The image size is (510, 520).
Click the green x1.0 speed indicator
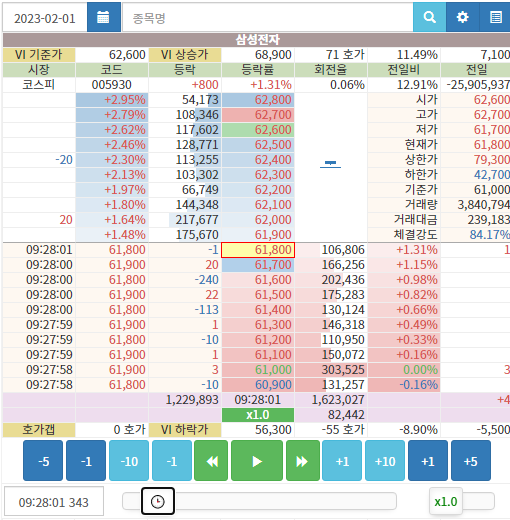pyautogui.click(x=258, y=415)
